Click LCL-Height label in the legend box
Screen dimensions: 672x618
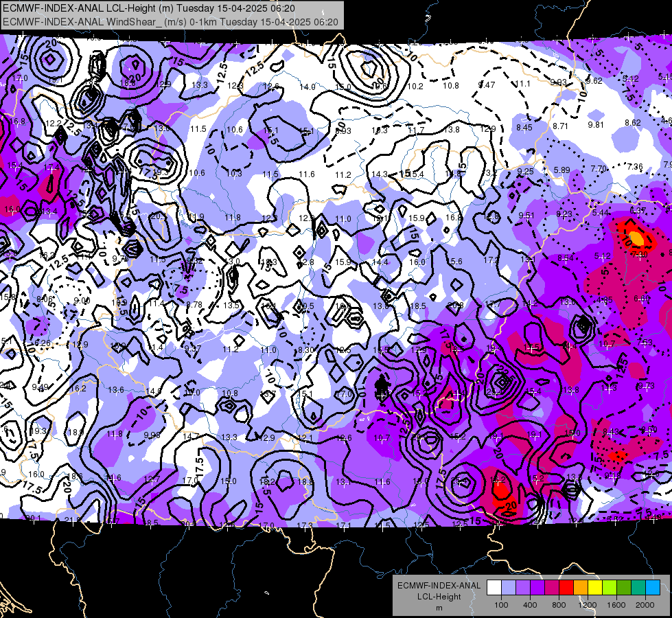(x=439, y=597)
